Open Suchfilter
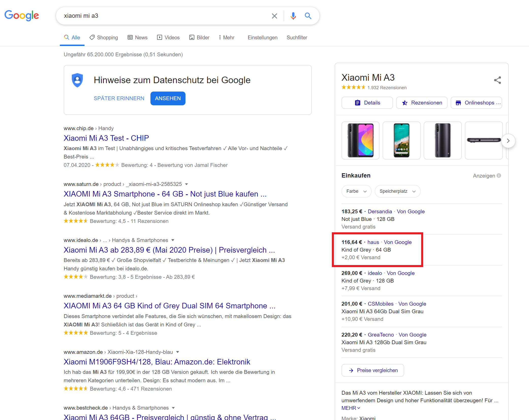 [x=297, y=38]
